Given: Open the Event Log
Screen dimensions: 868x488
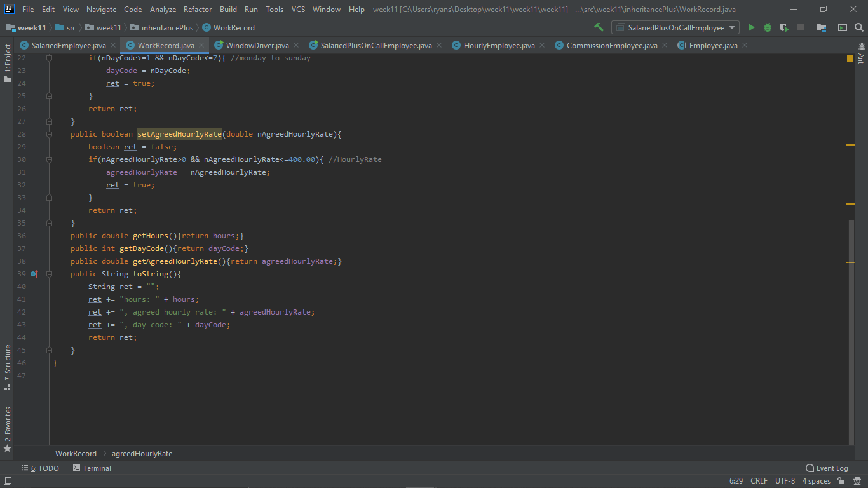Looking at the screenshot, I should coord(827,468).
